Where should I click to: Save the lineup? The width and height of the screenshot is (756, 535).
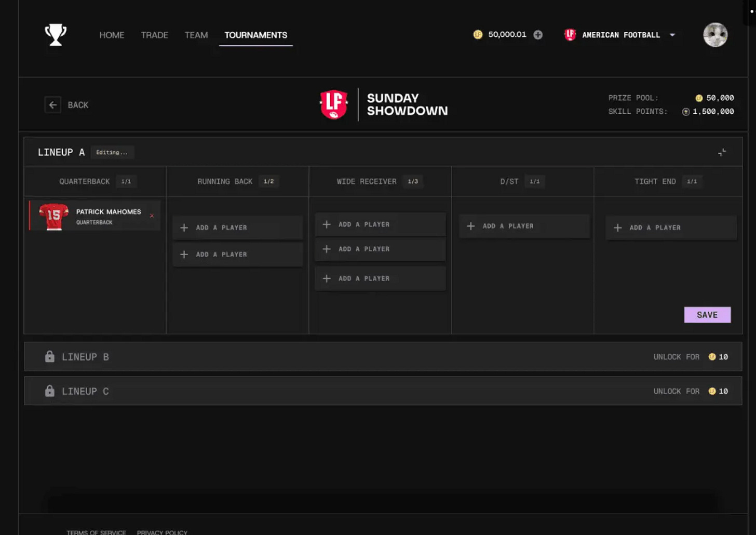(707, 315)
